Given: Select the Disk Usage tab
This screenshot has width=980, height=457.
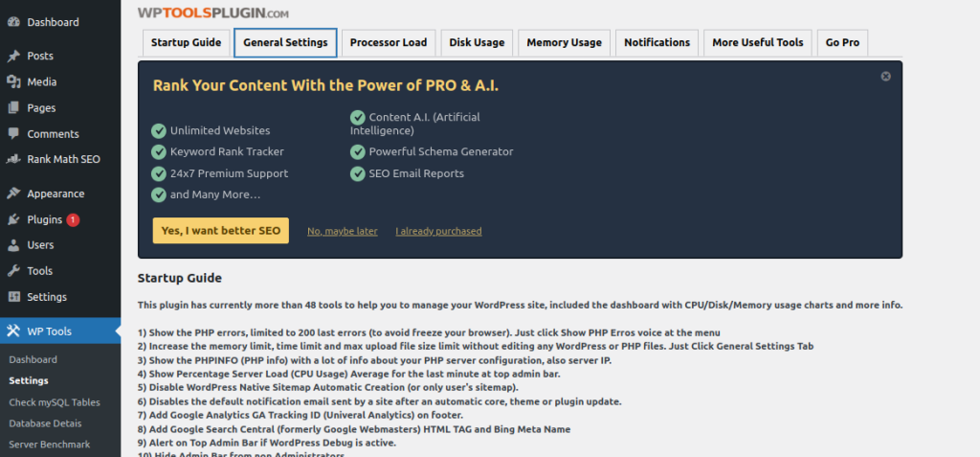Looking at the screenshot, I should (x=477, y=43).
